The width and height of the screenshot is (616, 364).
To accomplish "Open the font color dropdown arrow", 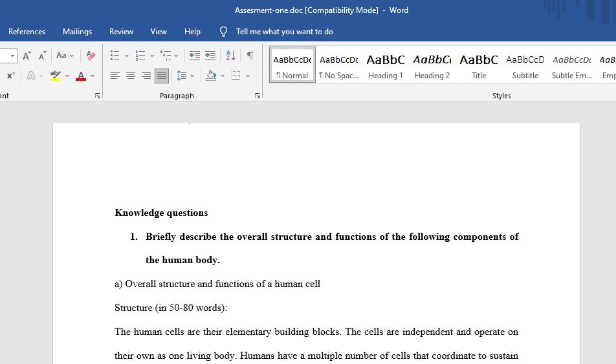I will [x=93, y=76].
